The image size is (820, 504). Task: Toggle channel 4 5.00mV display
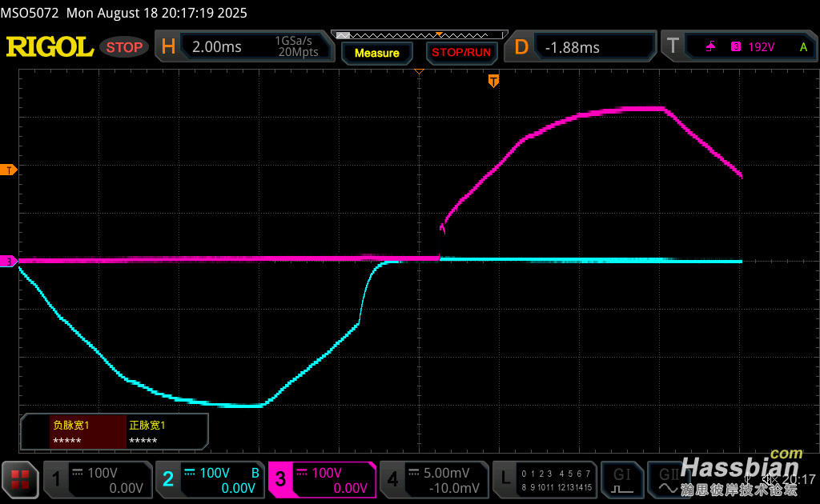[x=433, y=480]
